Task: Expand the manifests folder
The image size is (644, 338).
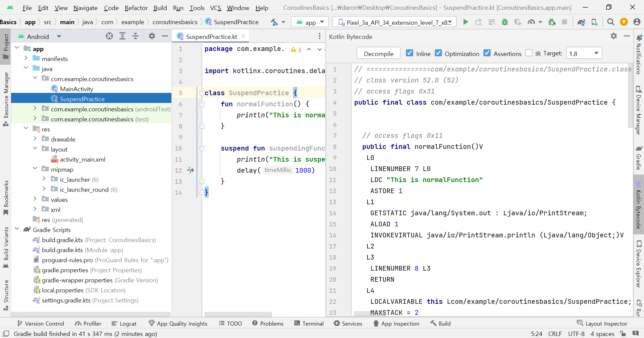Action: coord(26,58)
